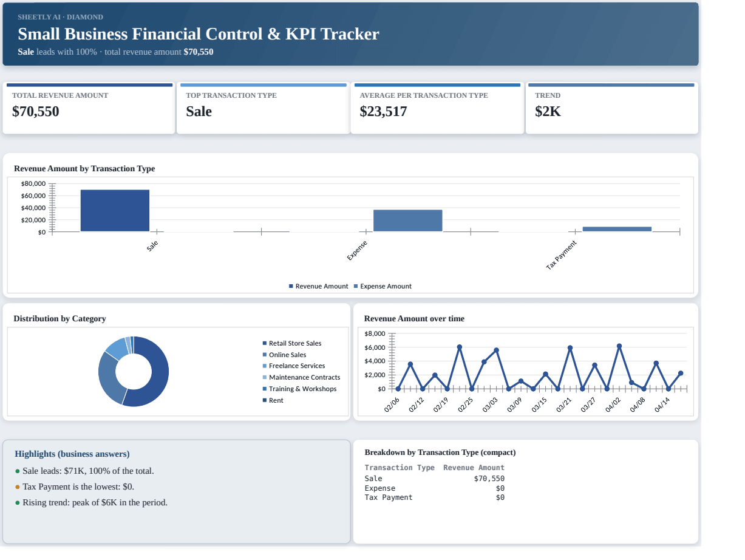Image resolution: width=745 pixels, height=560 pixels.
Task: Click the 04/14 date label on line chart
Action: click(663, 405)
